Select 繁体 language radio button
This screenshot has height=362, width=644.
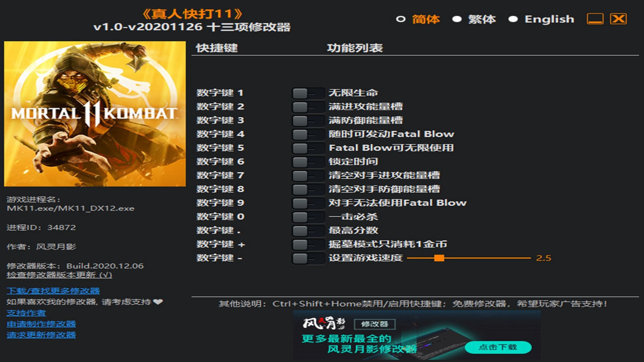click(457, 19)
